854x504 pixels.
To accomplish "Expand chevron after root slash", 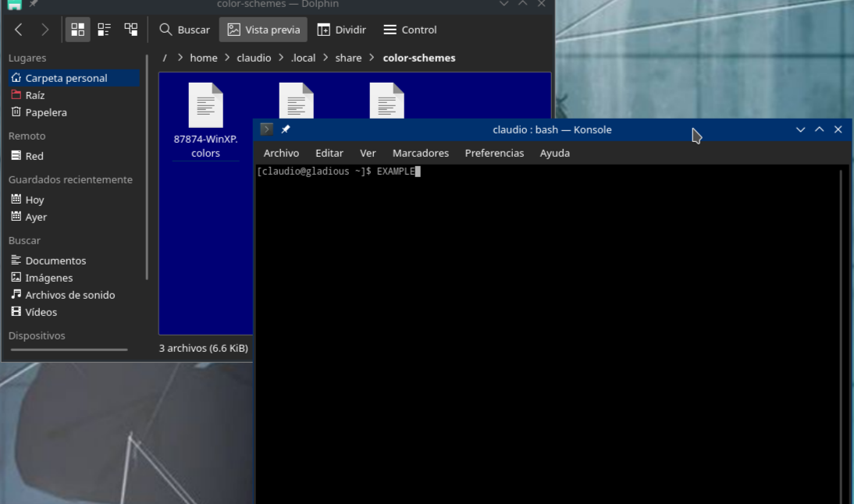I will click(x=180, y=58).
